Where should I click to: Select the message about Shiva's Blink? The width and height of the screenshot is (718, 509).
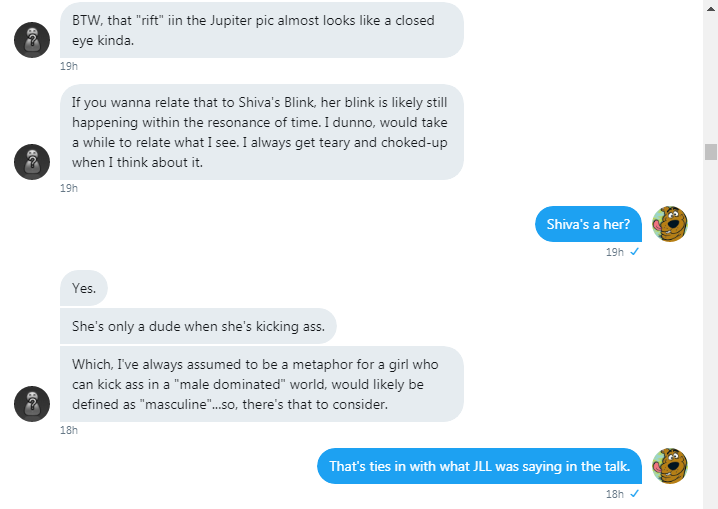[x=262, y=133]
